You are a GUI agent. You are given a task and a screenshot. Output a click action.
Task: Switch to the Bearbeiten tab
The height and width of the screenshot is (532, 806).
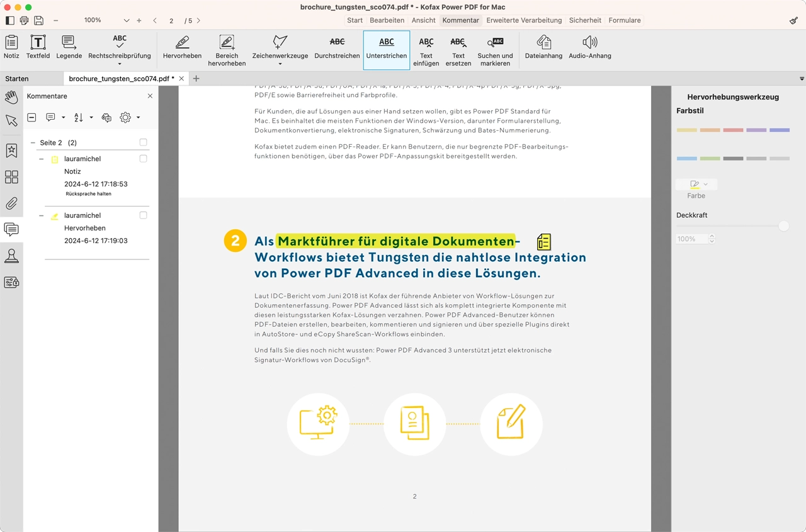[387, 20]
